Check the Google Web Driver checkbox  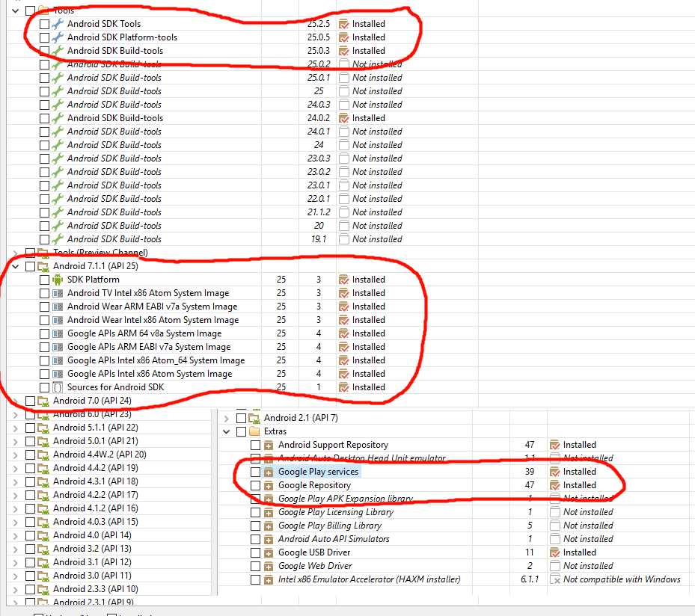click(255, 566)
